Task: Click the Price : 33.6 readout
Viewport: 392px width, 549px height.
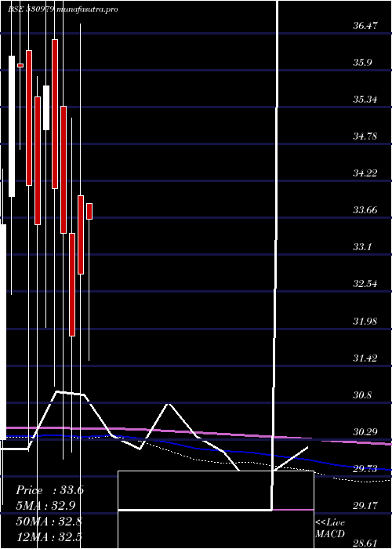Action: (49, 490)
